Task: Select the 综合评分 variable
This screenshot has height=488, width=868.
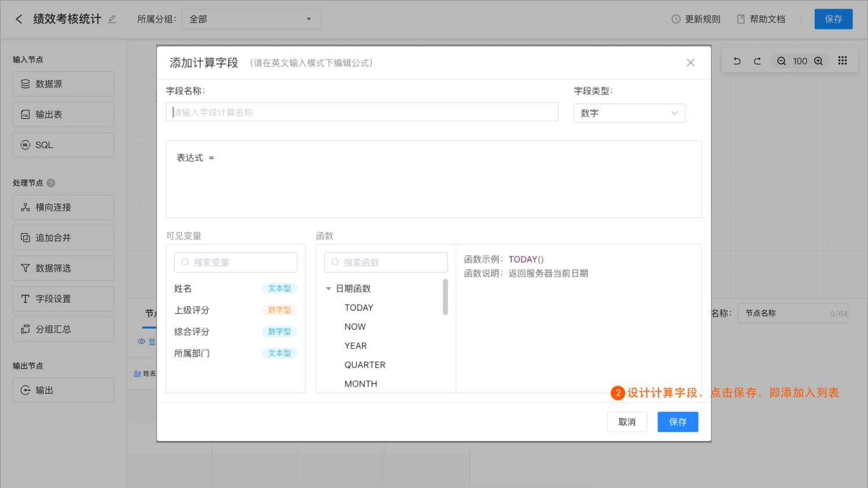Action: 236,332
